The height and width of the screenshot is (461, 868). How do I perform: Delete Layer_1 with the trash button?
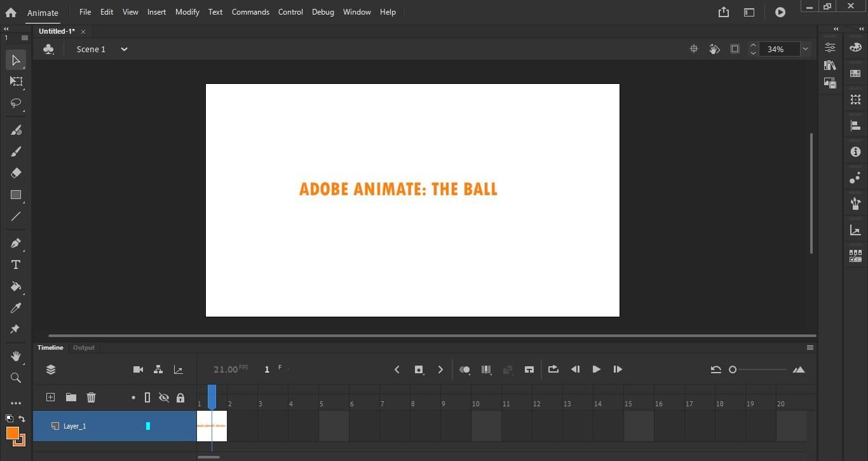coord(92,397)
